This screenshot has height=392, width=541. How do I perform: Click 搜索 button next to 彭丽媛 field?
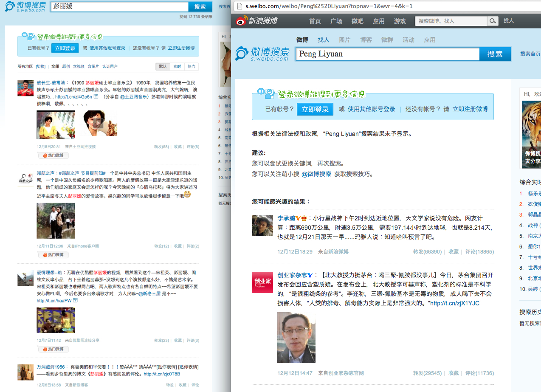(x=200, y=7)
